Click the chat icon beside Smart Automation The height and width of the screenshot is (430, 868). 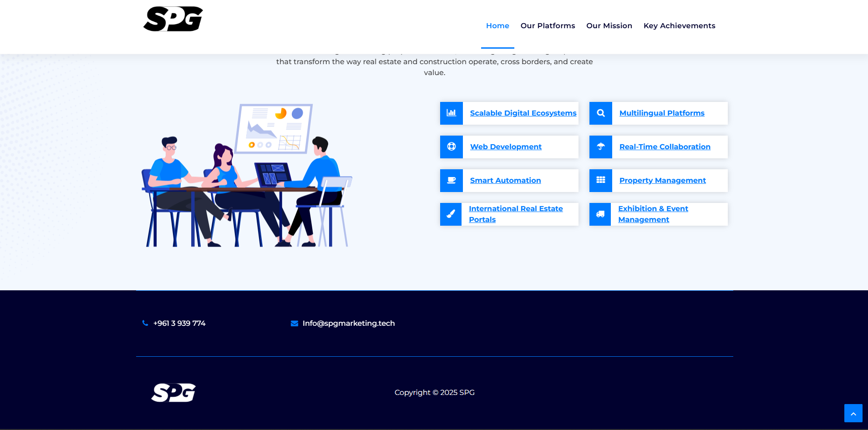(x=451, y=180)
